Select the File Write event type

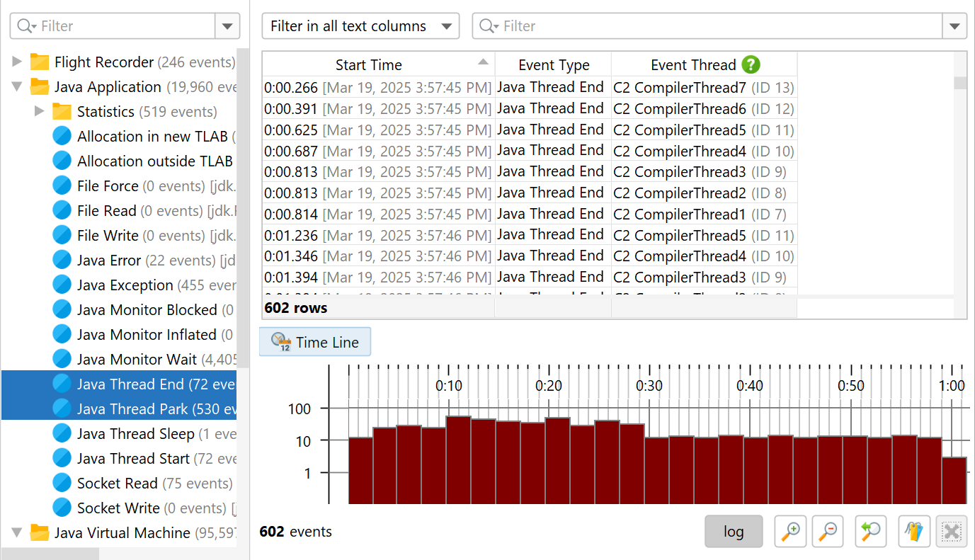[x=108, y=235]
